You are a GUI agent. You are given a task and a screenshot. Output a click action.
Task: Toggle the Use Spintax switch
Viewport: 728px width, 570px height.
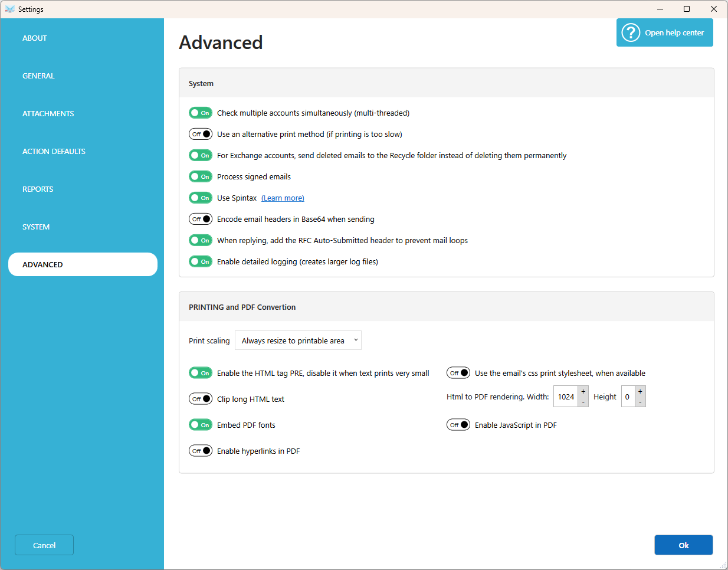coord(201,198)
